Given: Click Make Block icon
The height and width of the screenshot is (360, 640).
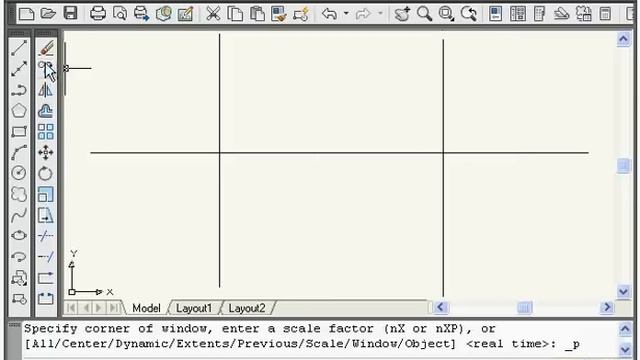Looking at the screenshot, I should coord(19,299).
